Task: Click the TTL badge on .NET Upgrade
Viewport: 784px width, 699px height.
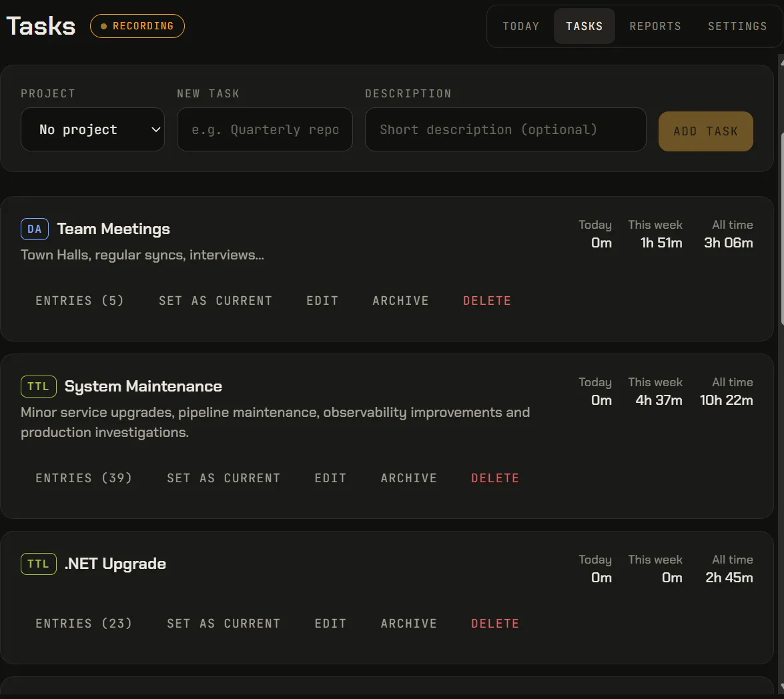Action: [39, 564]
